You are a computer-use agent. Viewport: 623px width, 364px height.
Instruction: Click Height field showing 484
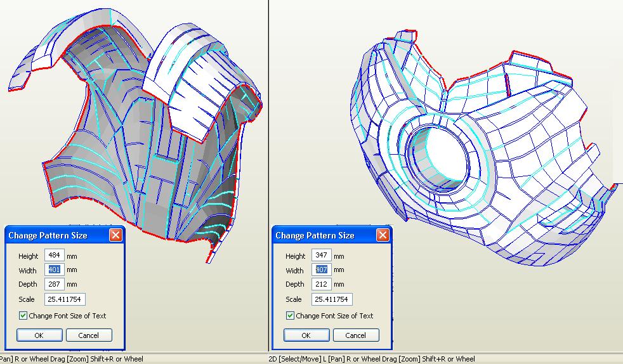tap(55, 255)
